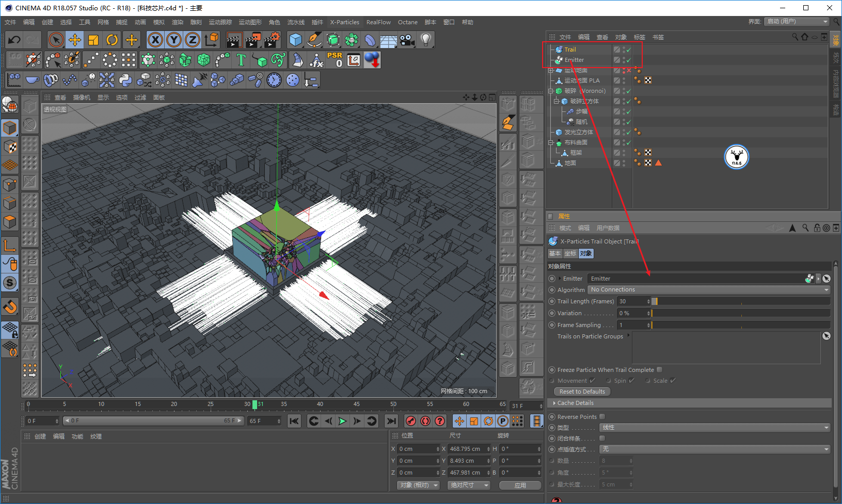The height and width of the screenshot is (504, 842).
Task: Open the 类型 dropdown set to 线性
Action: (715, 428)
